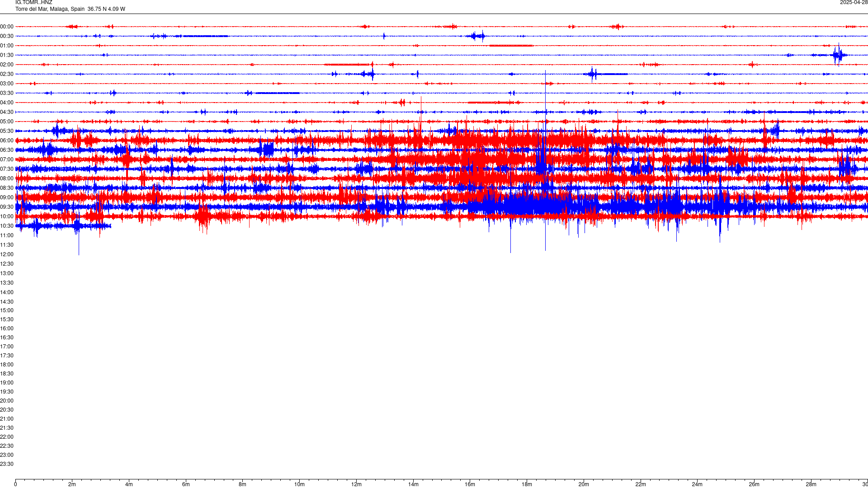The height and width of the screenshot is (488, 868).
Task: Select the 18:00 time row label
Action: [7, 365]
